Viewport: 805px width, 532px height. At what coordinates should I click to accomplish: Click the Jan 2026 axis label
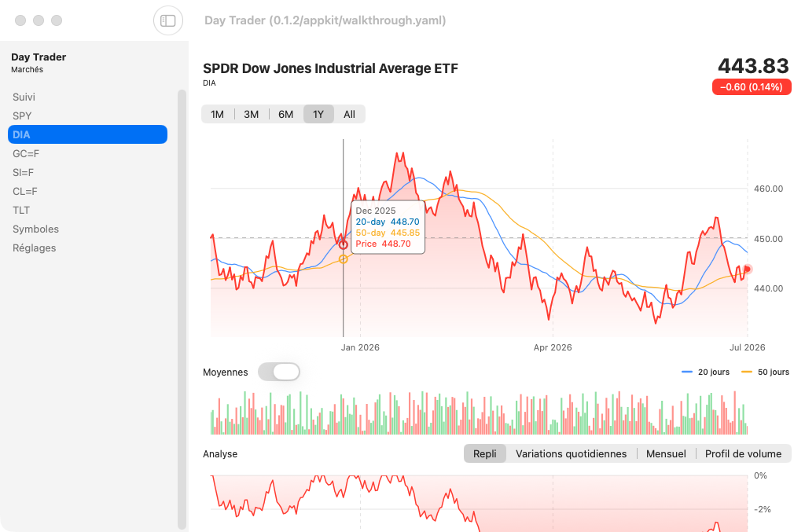(x=360, y=347)
